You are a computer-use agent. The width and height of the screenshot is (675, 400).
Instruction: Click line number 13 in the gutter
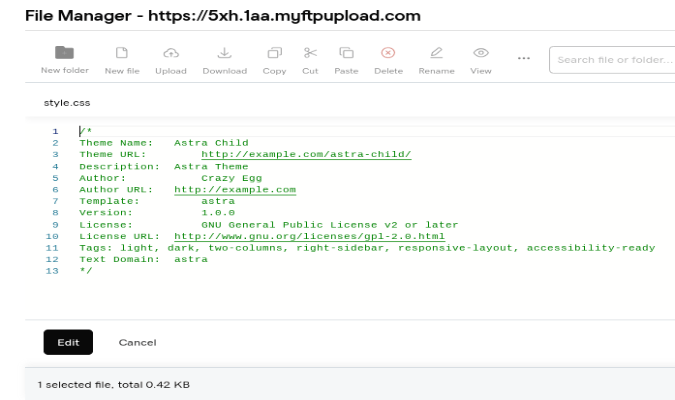click(52, 271)
